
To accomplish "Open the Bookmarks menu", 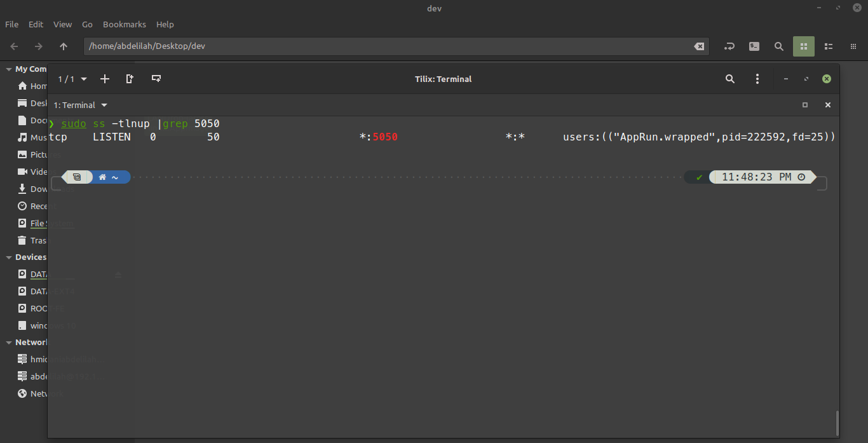I will click(x=124, y=24).
